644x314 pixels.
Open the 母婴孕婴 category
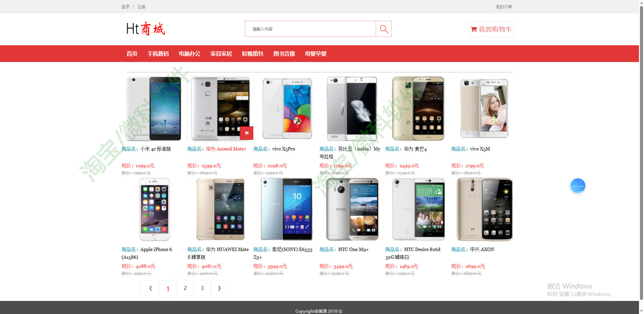[x=316, y=54]
